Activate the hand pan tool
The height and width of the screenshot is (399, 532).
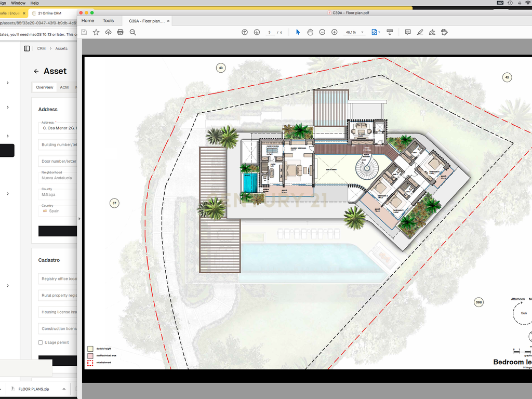tap(310, 32)
